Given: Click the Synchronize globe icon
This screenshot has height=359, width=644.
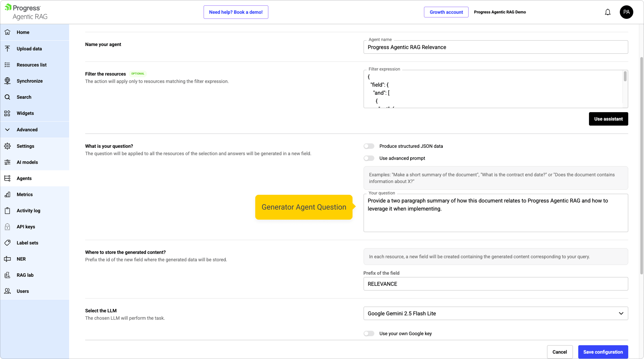Looking at the screenshot, I should click(x=7, y=81).
